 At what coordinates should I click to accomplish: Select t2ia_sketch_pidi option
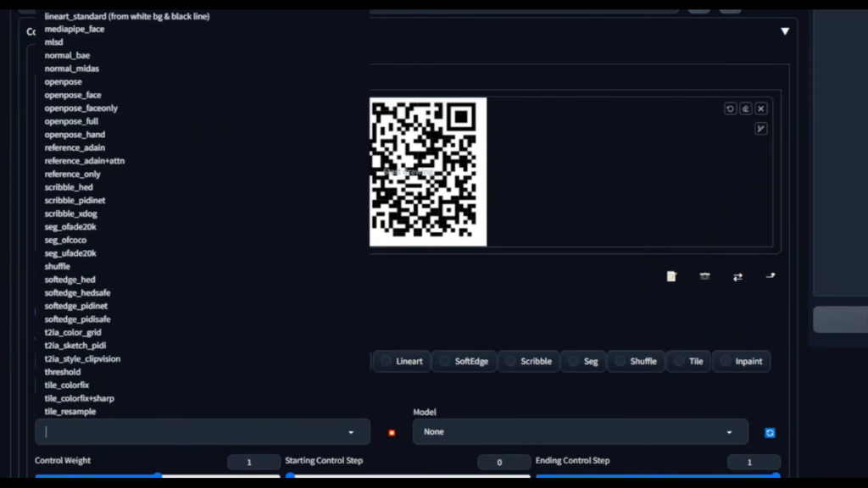pyautogui.click(x=75, y=346)
